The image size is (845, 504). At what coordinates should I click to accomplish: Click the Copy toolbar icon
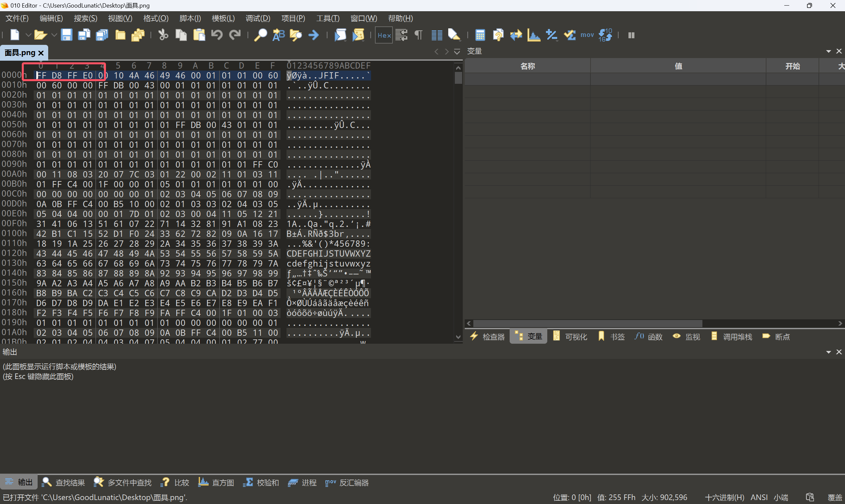click(181, 35)
